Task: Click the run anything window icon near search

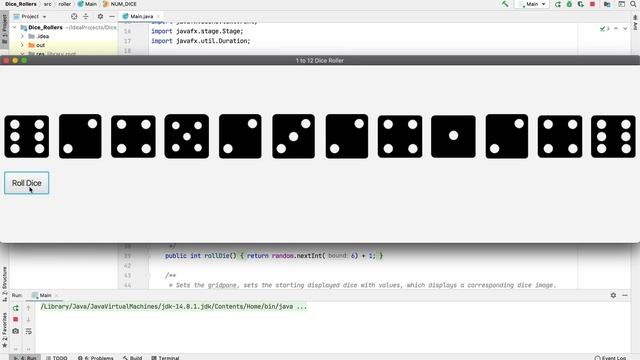Action: pyautogui.click(x=621, y=4)
